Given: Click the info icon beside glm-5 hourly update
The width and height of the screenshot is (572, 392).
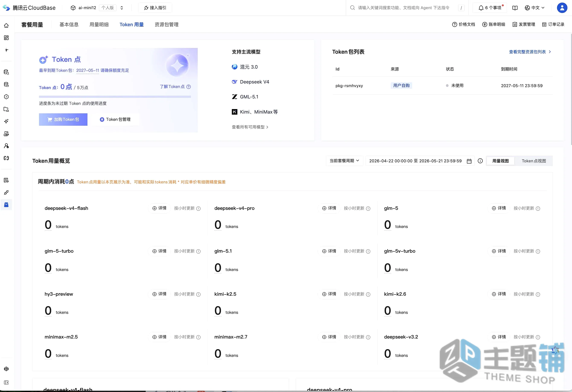Looking at the screenshot, I should (538, 209).
